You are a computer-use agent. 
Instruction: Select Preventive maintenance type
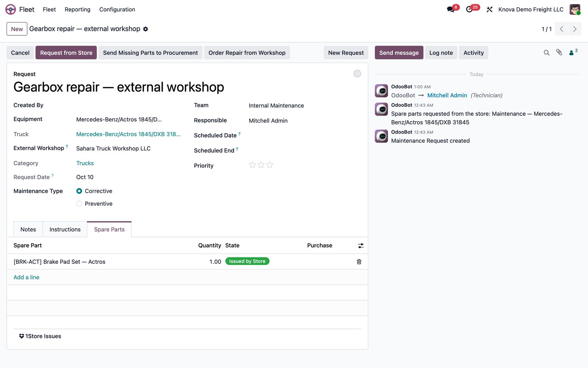[79, 204]
